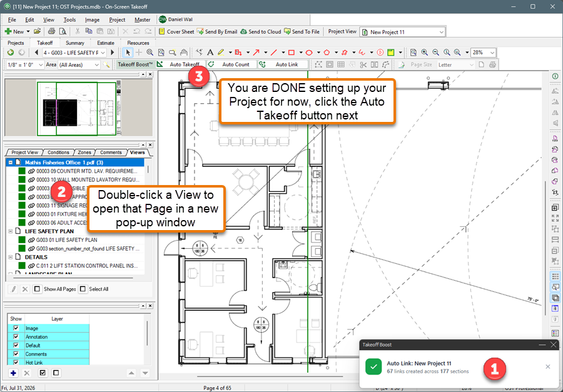This screenshot has height=392, width=563.
Task: Toggle the Show All Pages checkbox
Action: click(x=37, y=289)
